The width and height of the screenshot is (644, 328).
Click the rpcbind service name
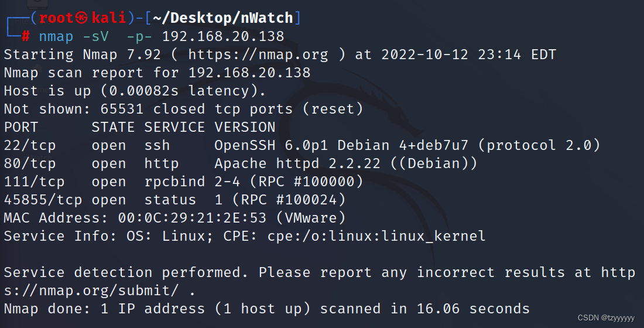tap(174, 182)
